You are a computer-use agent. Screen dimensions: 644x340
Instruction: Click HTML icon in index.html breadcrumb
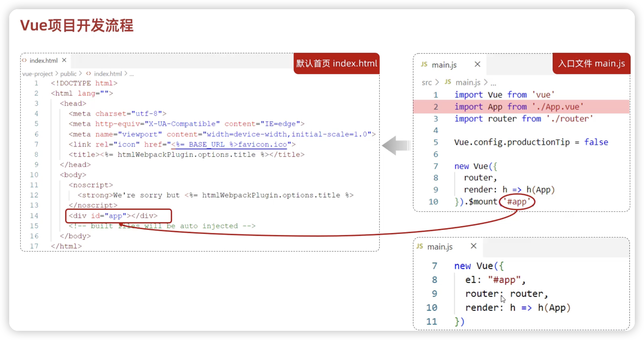pyautogui.click(x=88, y=74)
